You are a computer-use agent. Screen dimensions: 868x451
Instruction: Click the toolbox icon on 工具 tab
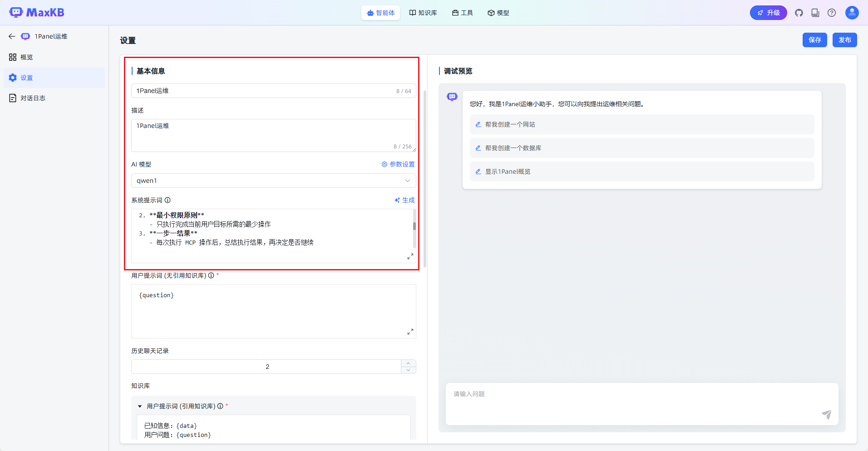coord(455,13)
